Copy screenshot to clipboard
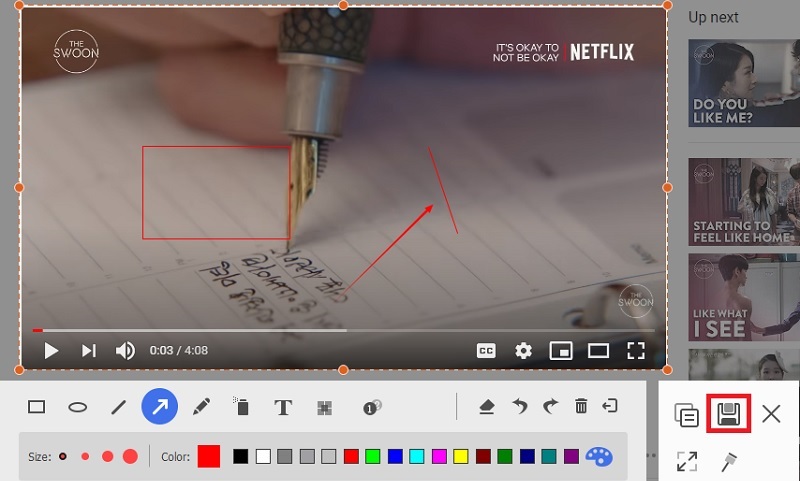Image resolution: width=800 pixels, height=481 pixels. click(x=686, y=415)
